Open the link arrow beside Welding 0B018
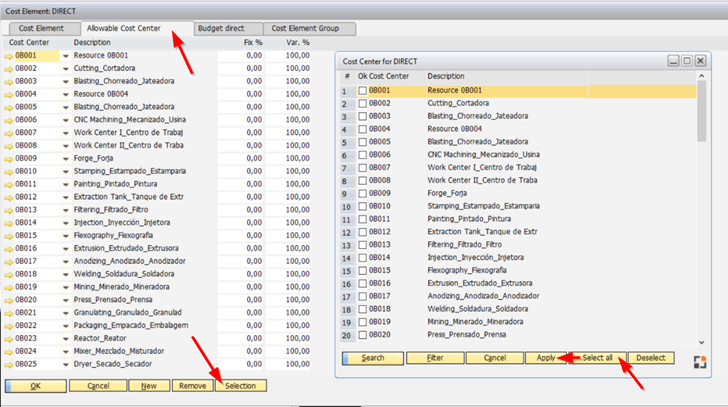 point(8,274)
